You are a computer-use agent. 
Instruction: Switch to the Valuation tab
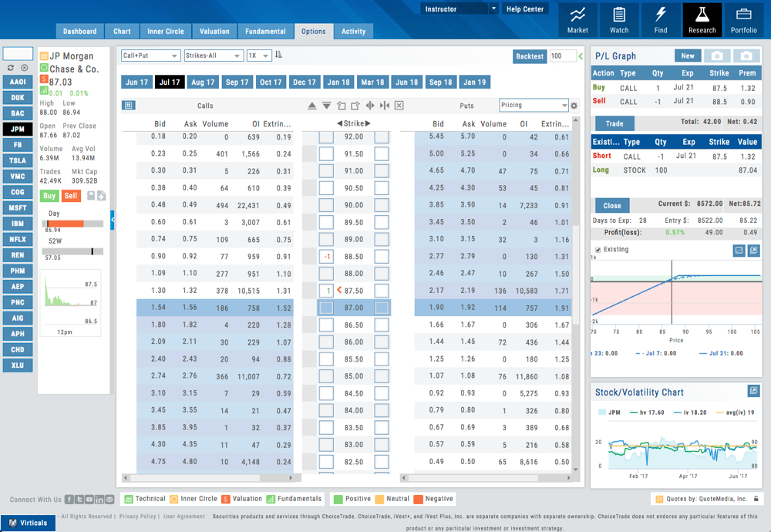point(214,32)
